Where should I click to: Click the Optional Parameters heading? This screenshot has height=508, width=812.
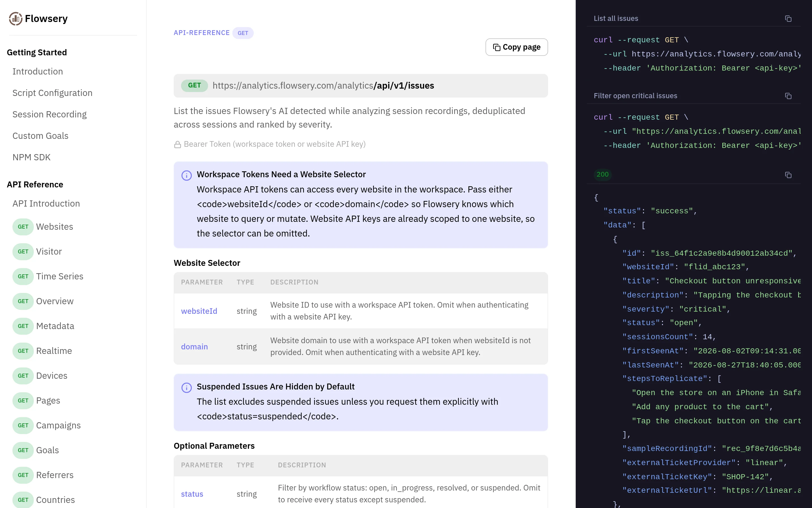point(214,446)
